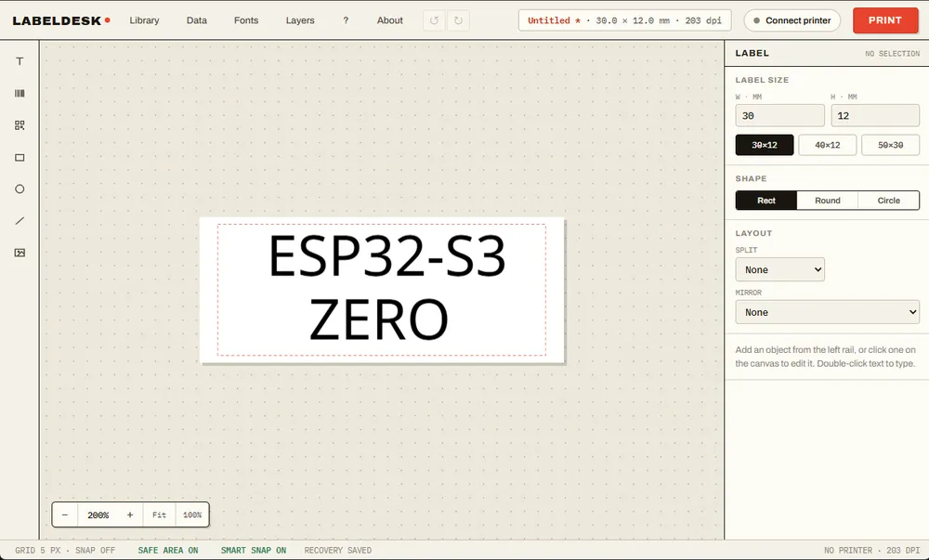Select the Image tool
Screen dimensions: 929x560
click(20, 253)
